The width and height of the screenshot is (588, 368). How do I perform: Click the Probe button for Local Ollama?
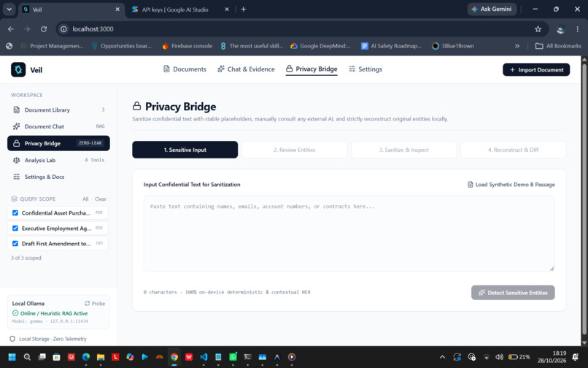coord(95,304)
